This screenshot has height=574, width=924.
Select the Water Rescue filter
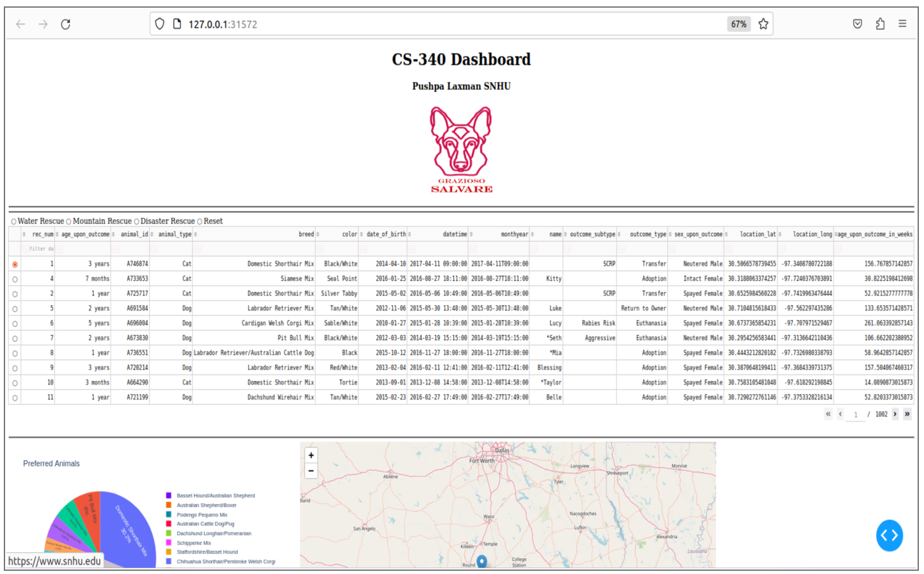[13, 222]
